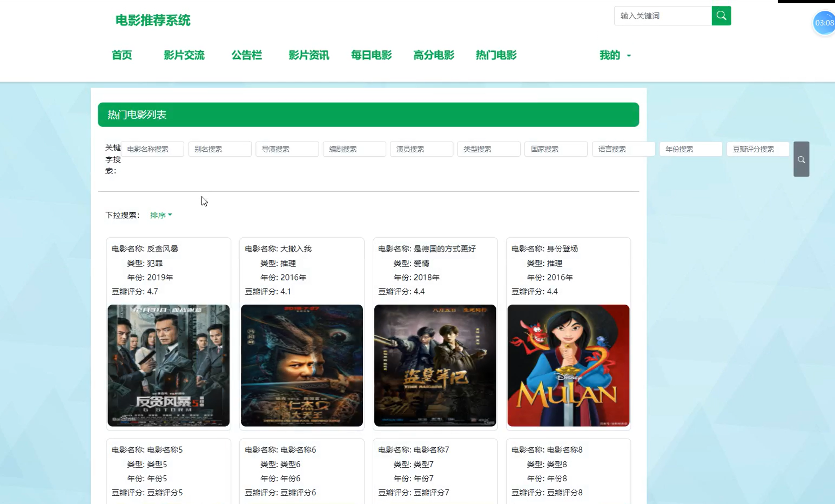Open the 热门电影 menu item
Viewport: 835px width, 504px height.
click(x=496, y=55)
